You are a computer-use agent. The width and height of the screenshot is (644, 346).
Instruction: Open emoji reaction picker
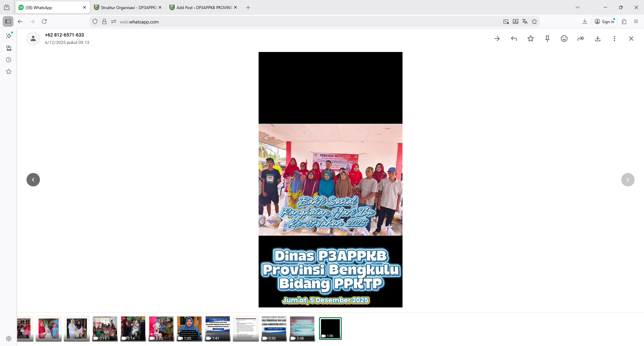coord(564,39)
